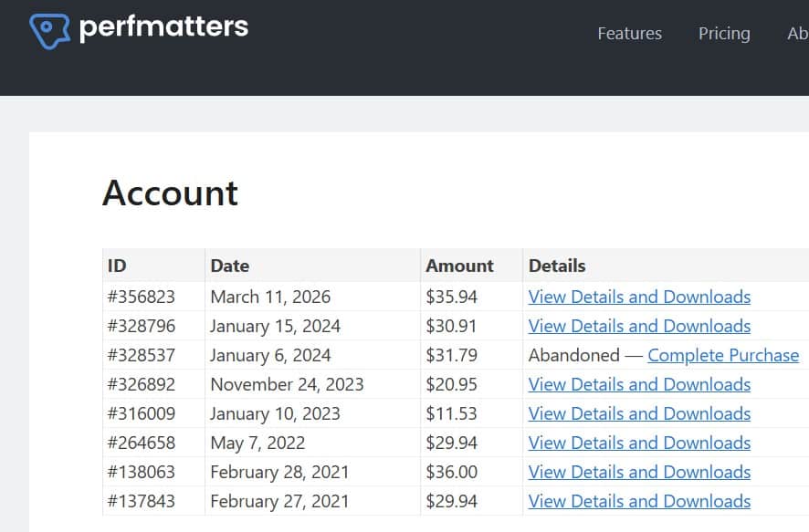Click the perfmatters logo icon
Image resolution: width=809 pixels, height=532 pixels.
click(x=50, y=29)
